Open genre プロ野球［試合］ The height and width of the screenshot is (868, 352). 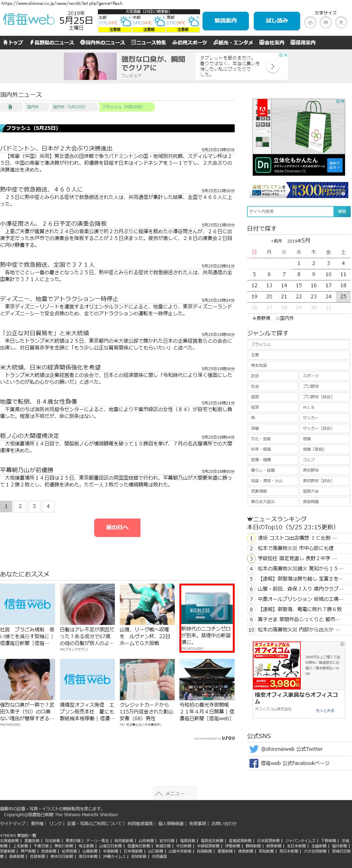tap(325, 397)
